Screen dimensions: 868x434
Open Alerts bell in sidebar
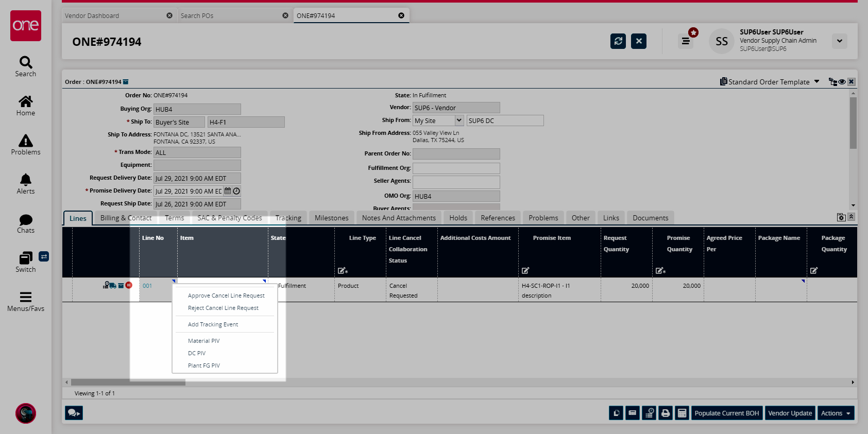click(x=26, y=184)
